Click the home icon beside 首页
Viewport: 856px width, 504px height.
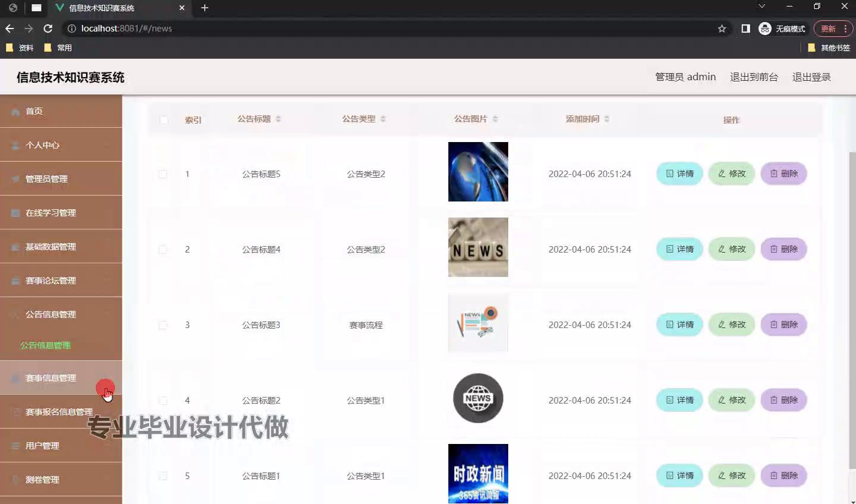15,112
